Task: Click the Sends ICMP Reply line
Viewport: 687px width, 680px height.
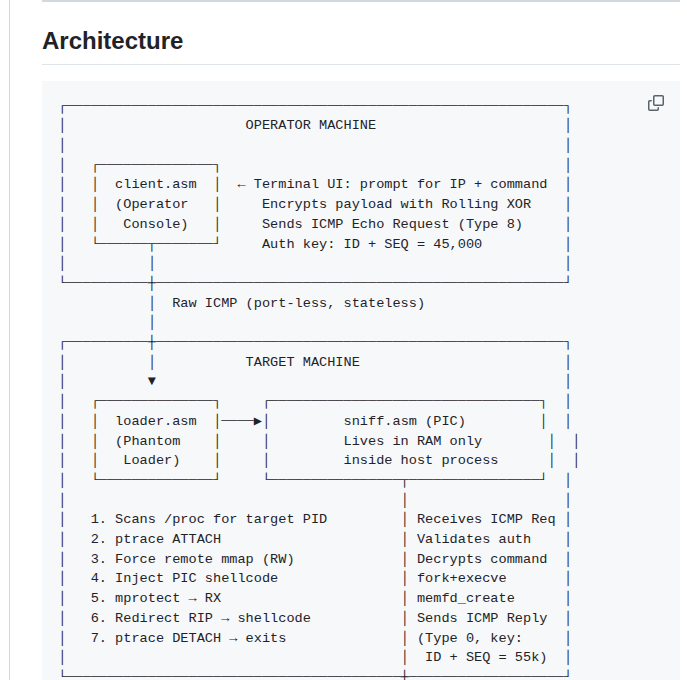Action: coord(482,618)
